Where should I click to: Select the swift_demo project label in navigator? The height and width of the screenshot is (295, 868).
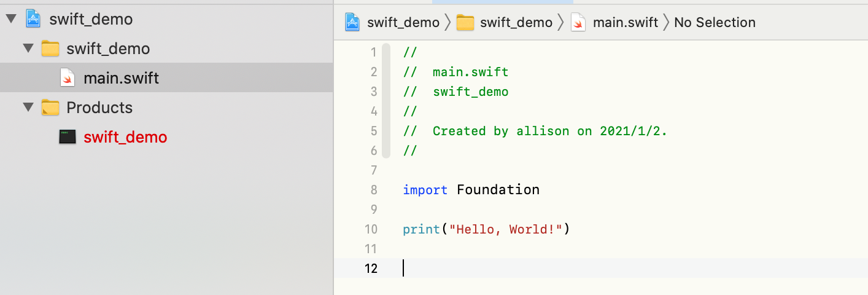tap(91, 19)
